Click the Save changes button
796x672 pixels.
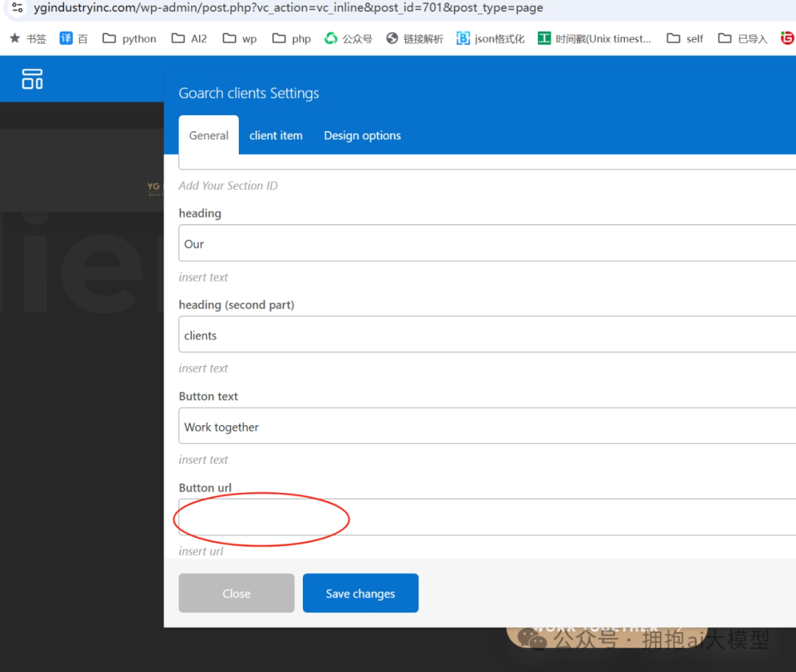pyautogui.click(x=360, y=593)
